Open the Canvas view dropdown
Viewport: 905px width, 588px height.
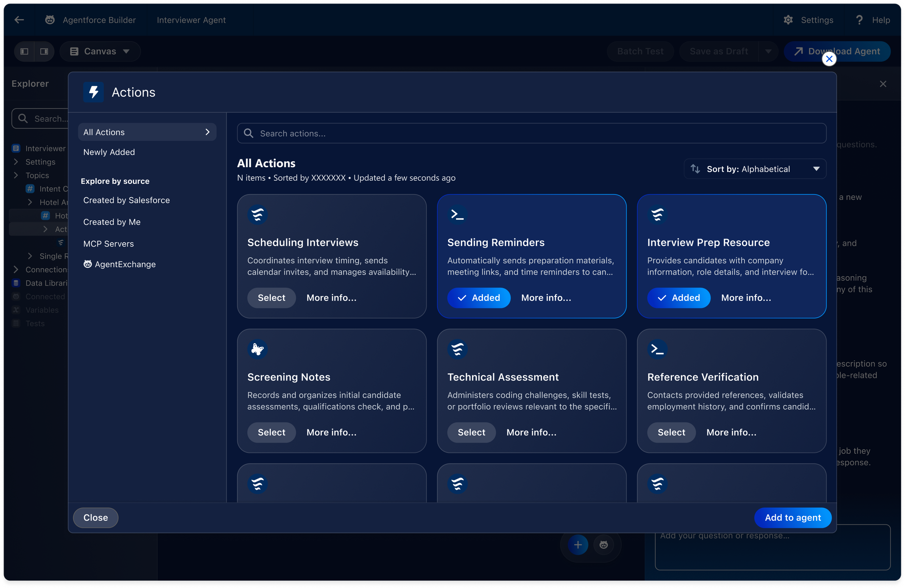pos(100,51)
